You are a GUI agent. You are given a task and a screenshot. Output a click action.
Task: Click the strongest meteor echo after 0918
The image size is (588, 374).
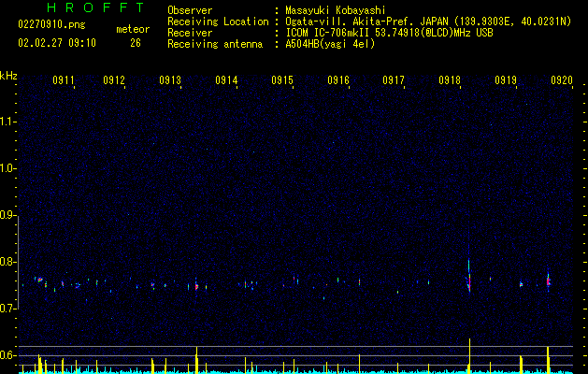point(469,276)
